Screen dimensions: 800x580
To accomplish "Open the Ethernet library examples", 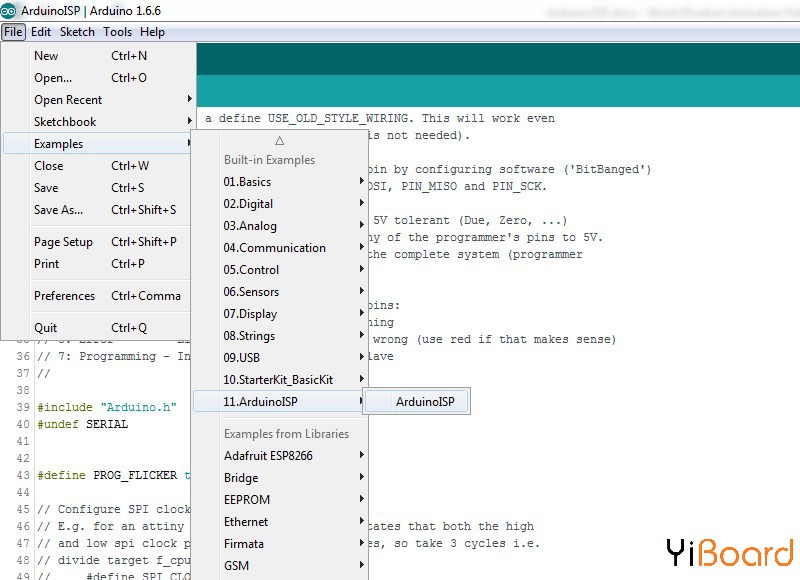I will click(x=280, y=521).
